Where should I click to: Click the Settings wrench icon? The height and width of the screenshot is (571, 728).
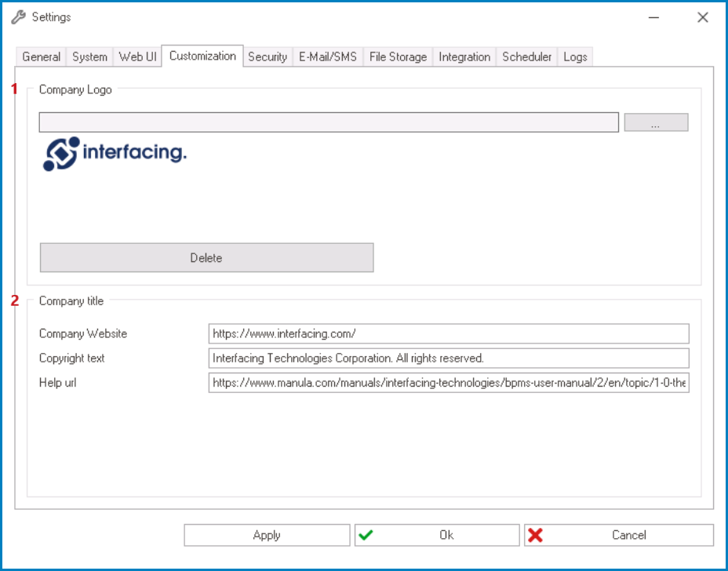[19, 17]
